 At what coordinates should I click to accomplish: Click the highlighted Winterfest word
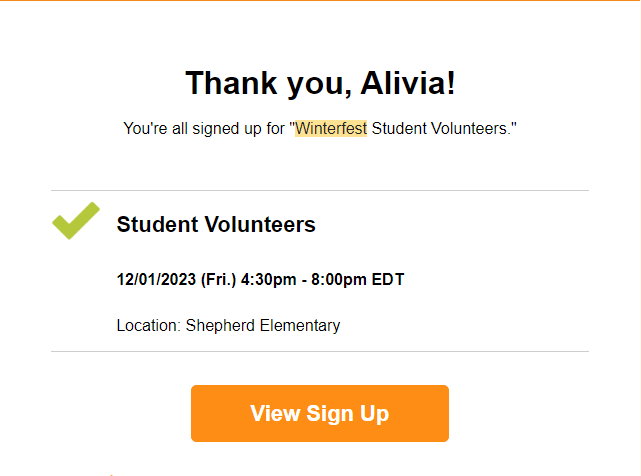pos(331,129)
